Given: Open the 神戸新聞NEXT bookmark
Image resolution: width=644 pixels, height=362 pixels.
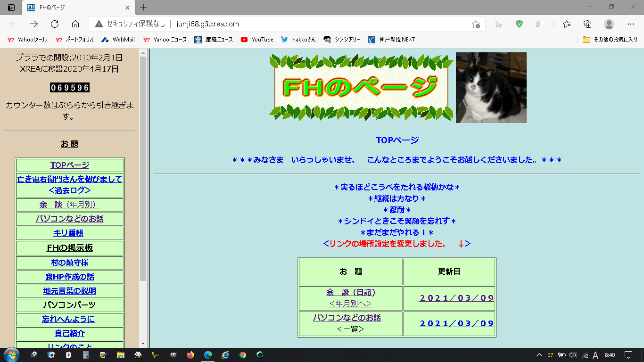Looking at the screenshot, I should pyautogui.click(x=392, y=40).
